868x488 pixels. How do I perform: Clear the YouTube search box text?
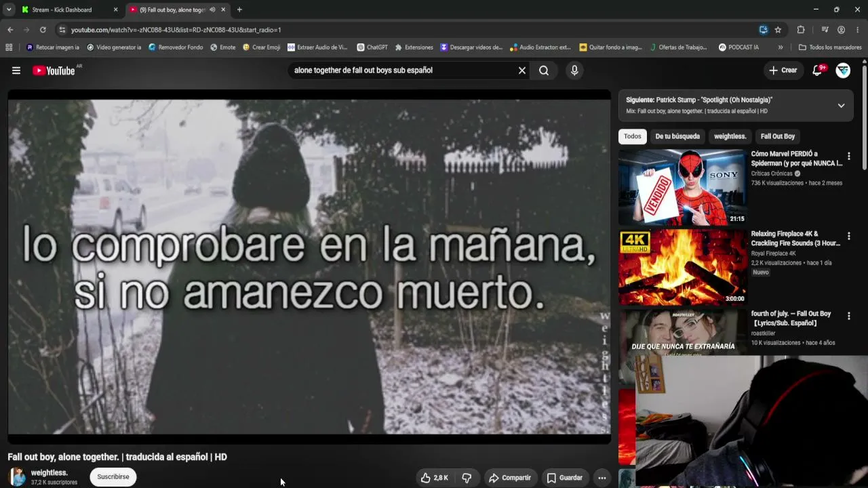click(522, 70)
